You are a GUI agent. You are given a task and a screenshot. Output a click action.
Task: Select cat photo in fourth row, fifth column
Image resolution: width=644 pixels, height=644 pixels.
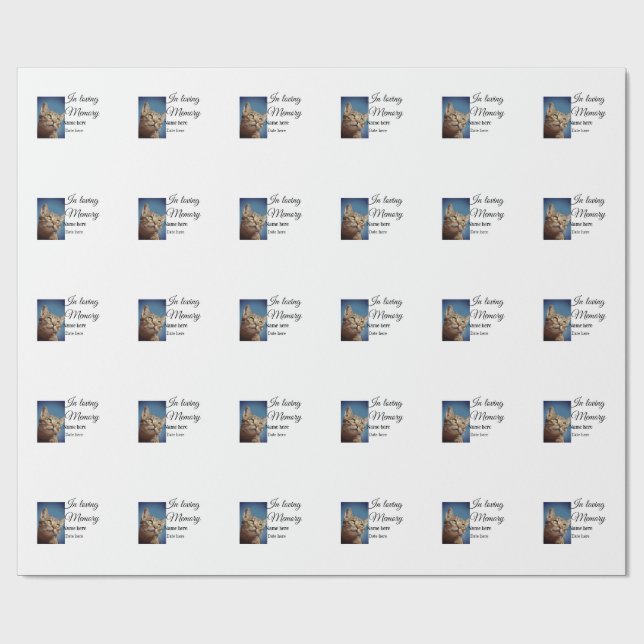click(455, 418)
